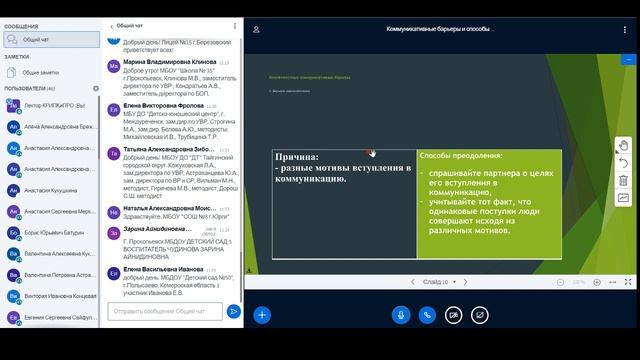Select user Алена Александровна
This screenshot has height=360, width=640.
pos(50,127)
